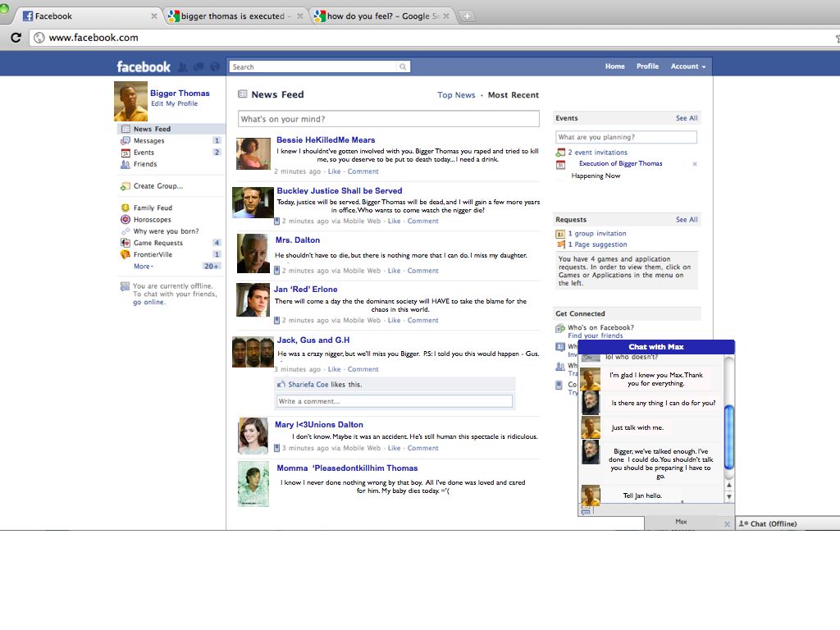This screenshot has height=630, width=840.
Task: Dismiss the Execution of Bigger Thomas event
Action: pos(695,164)
